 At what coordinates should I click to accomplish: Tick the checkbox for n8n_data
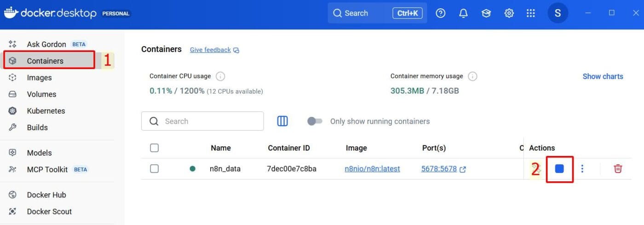[x=155, y=169]
